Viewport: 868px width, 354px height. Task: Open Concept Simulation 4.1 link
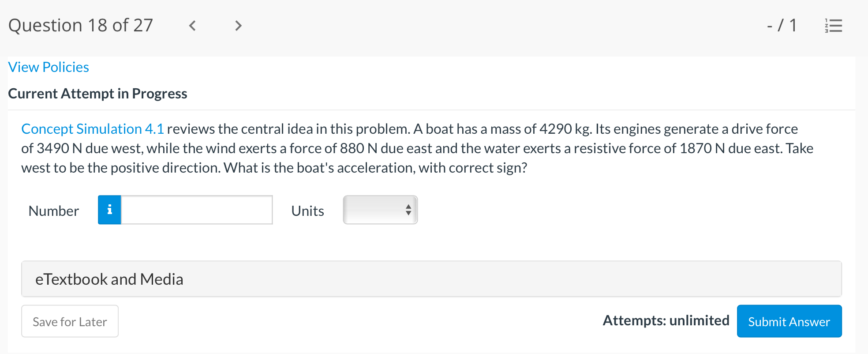93,129
